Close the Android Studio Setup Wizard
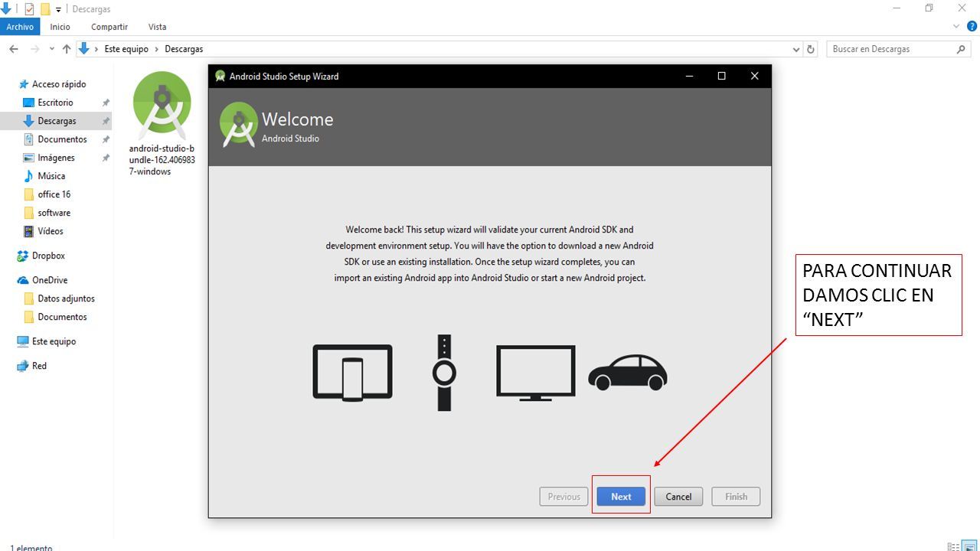This screenshot has height=551, width=980. [x=754, y=76]
